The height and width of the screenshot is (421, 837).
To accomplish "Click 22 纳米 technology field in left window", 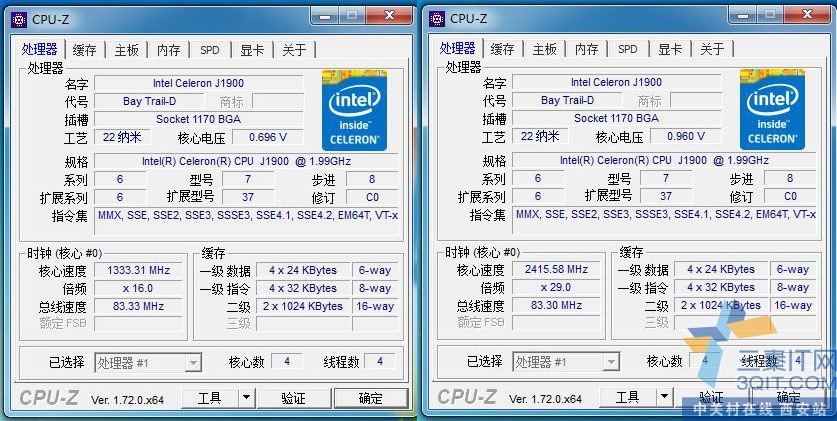I will click(122, 138).
